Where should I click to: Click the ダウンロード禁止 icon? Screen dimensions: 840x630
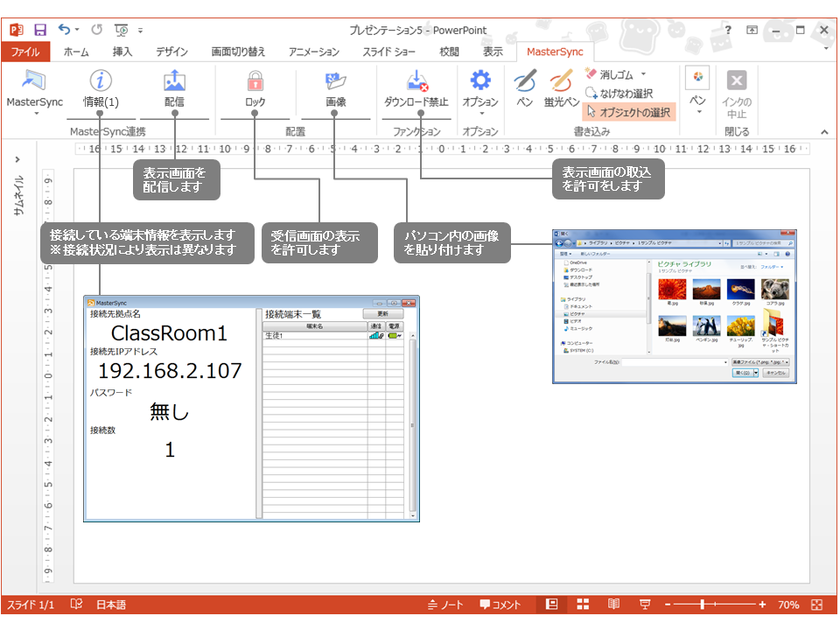pyautogui.click(x=416, y=81)
